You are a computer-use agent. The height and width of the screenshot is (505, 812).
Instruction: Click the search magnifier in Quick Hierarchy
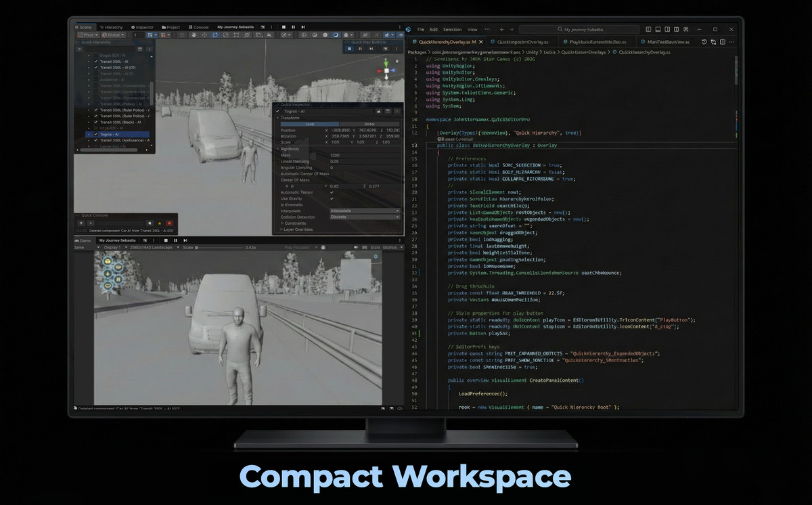79,49
